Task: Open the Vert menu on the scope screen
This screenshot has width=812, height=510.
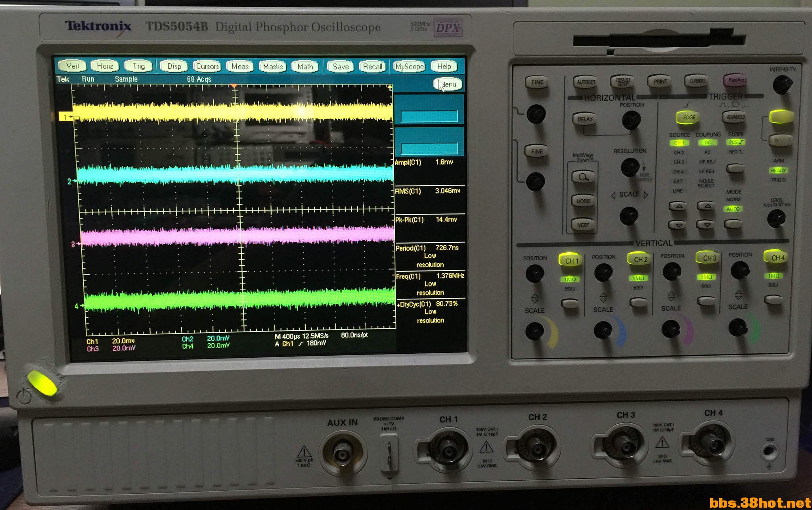Action: 73,66
